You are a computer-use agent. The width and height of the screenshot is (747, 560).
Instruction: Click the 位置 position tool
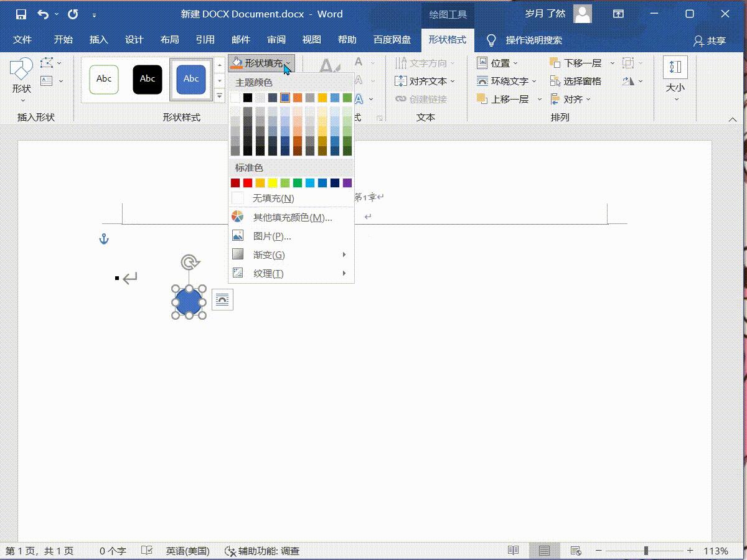[499, 63]
